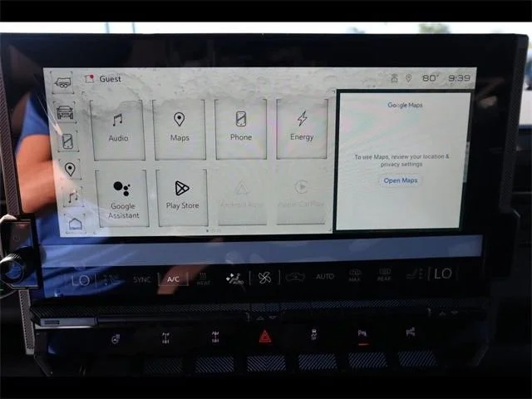The width and height of the screenshot is (532, 399).
Task: Open the Audio app tile
Action: pos(118,130)
